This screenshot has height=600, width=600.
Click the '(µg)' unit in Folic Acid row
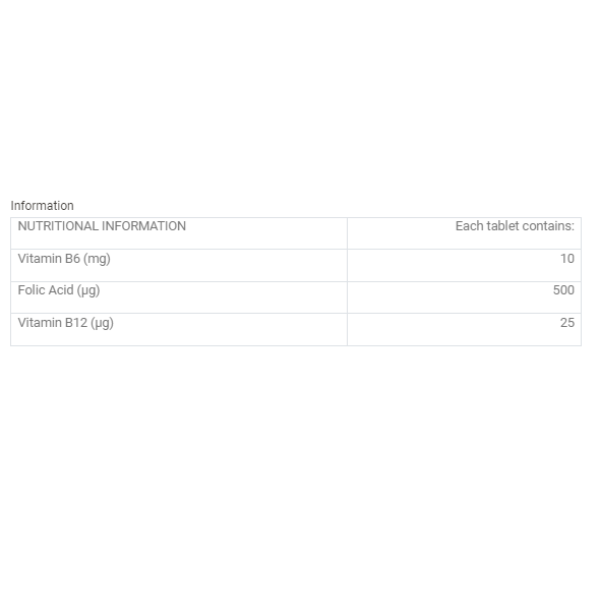point(88,291)
